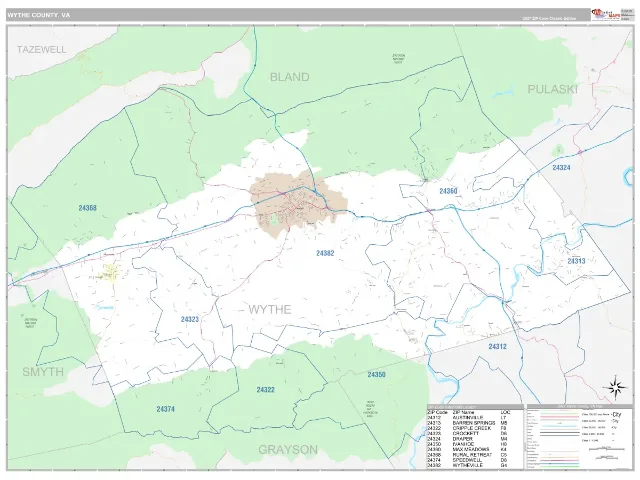Click ZIP code label 24323

point(190,319)
